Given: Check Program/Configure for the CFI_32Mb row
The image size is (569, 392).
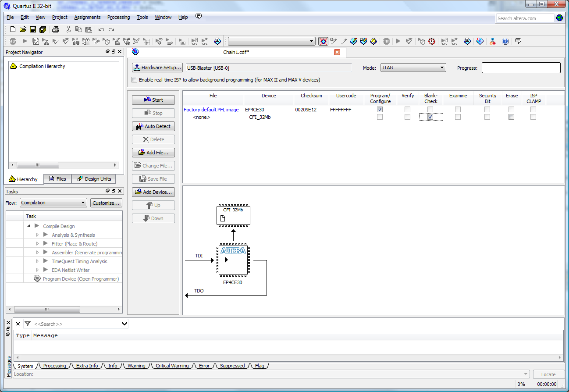Looking at the screenshot, I should pos(380,117).
